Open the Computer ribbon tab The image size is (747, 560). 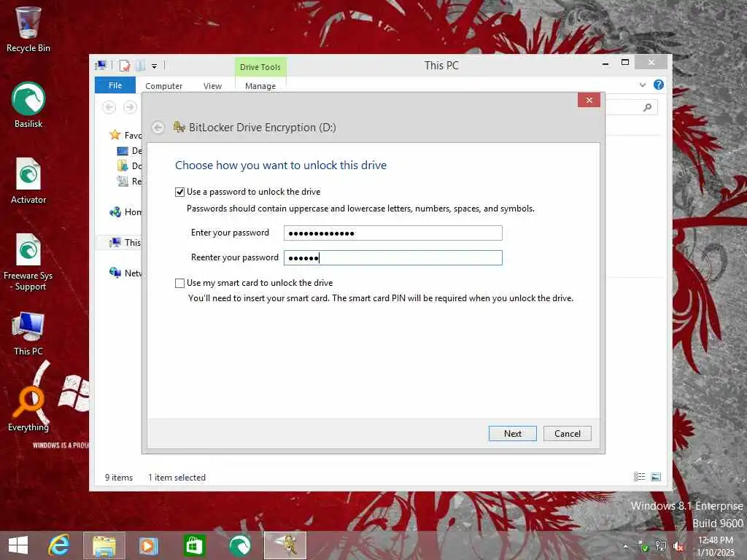tap(164, 86)
